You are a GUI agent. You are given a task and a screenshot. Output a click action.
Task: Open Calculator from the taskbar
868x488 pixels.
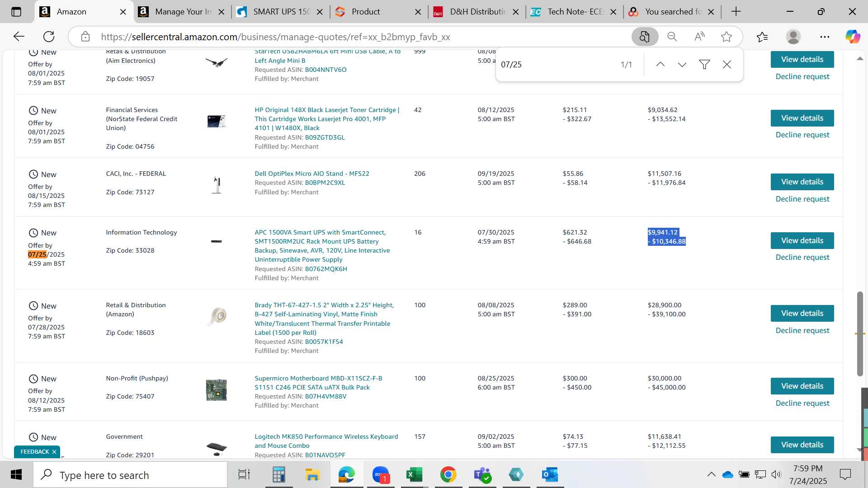278,475
